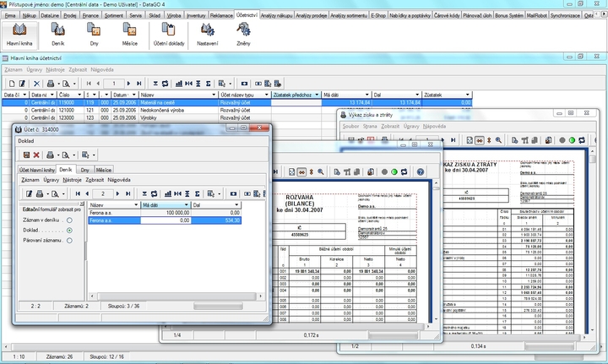Open Číslo column filter dropdown
The image size is (608, 364).
(79, 95)
